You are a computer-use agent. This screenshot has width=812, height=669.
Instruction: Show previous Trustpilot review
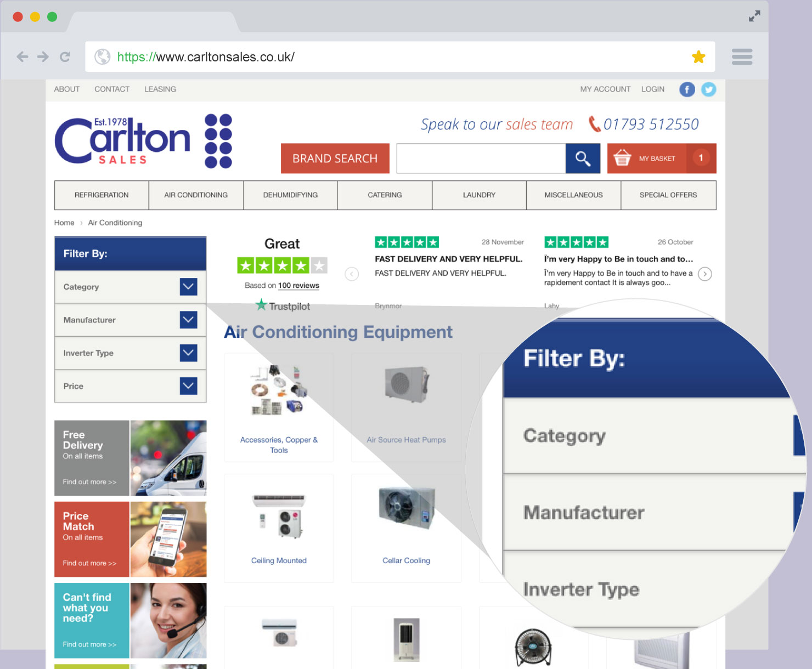point(352,274)
